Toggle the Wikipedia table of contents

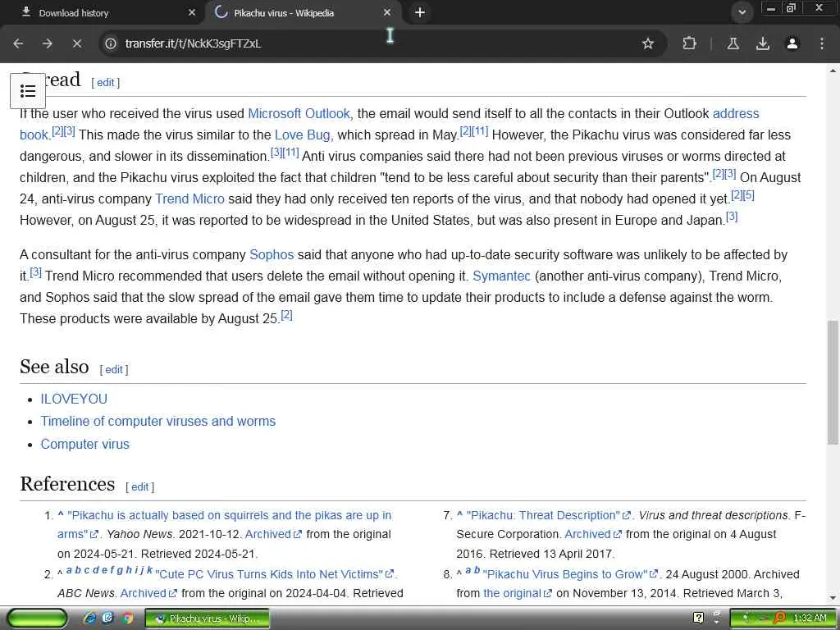click(28, 91)
